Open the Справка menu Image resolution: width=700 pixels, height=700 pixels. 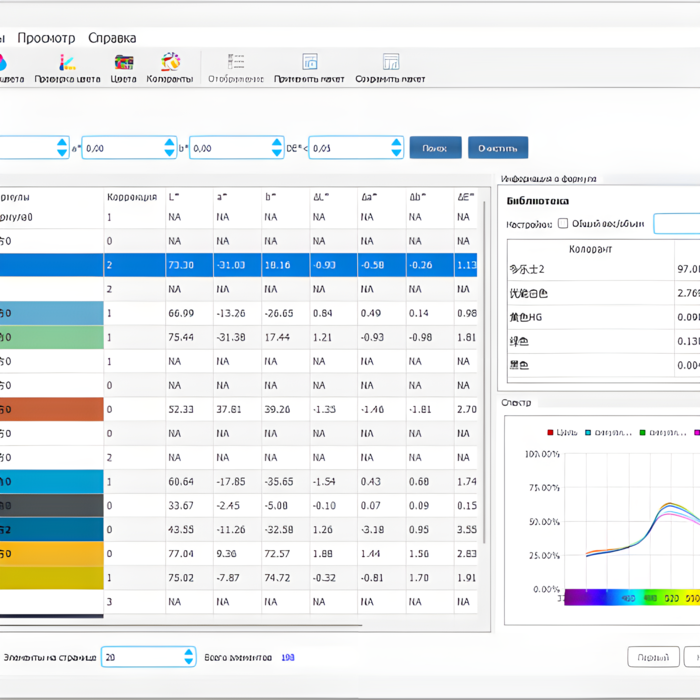coord(112,38)
